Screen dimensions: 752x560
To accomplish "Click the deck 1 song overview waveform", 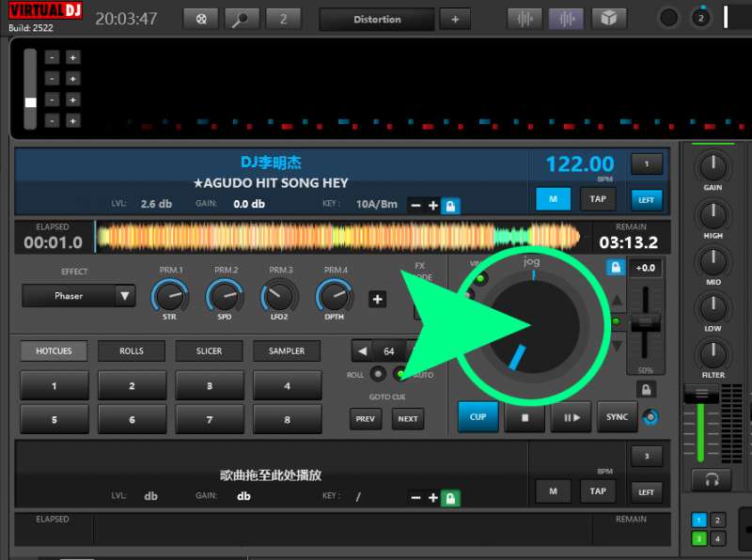I will coord(338,237).
